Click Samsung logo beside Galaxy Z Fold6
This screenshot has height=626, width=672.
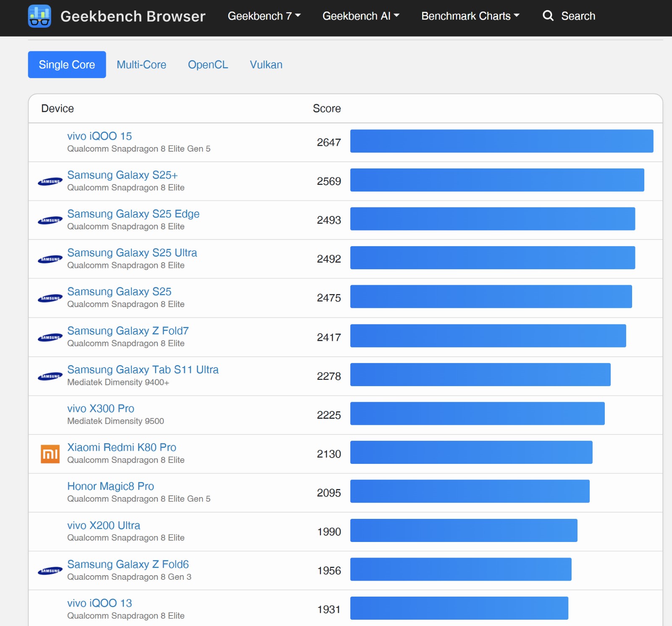tap(50, 571)
